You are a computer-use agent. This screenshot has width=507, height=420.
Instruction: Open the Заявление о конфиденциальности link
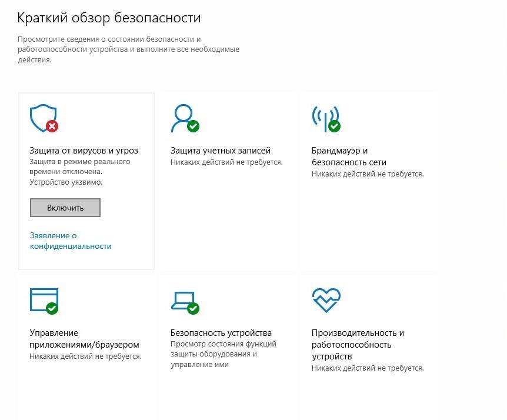[x=70, y=241]
